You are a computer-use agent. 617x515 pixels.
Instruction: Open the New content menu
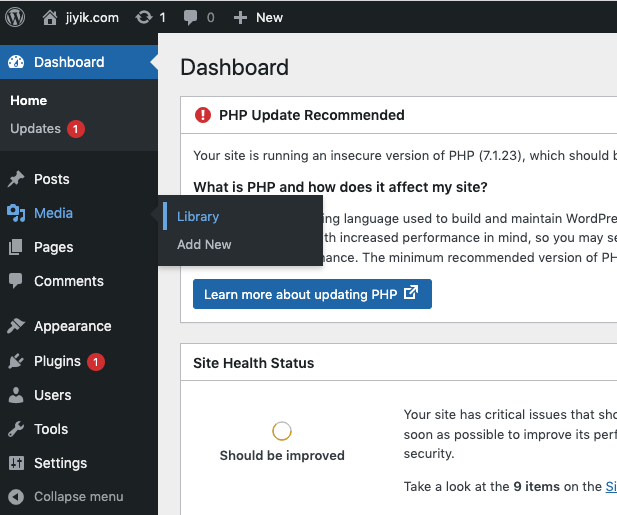click(269, 18)
